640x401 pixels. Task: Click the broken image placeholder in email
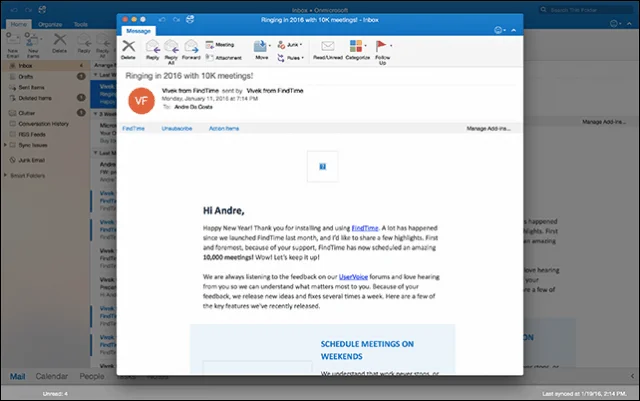(322, 166)
